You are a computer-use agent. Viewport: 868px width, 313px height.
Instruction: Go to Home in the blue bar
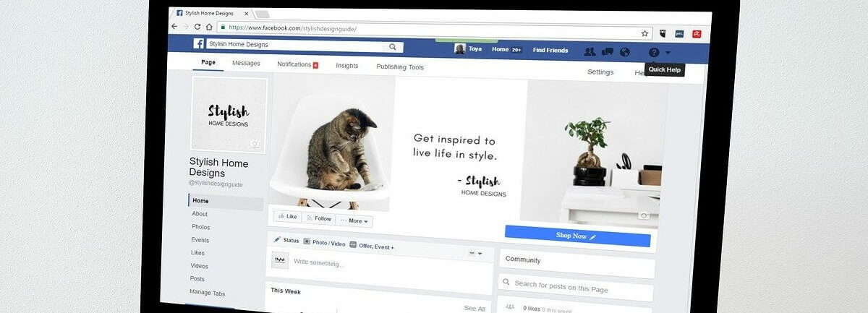pyautogui.click(x=500, y=50)
